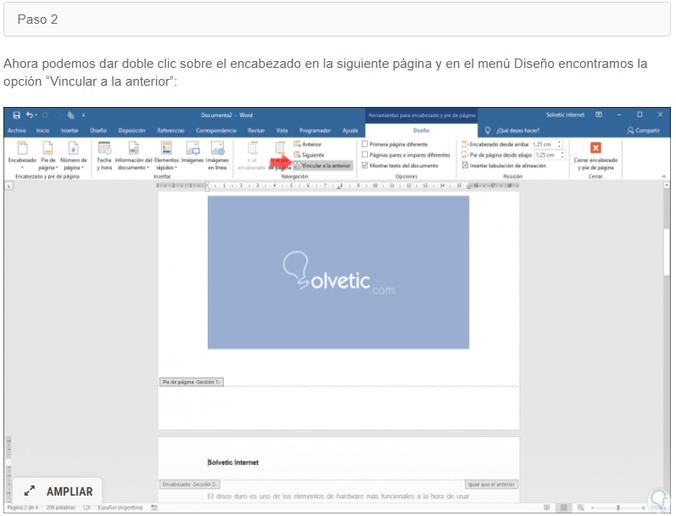Enable Primera página diferente checkbox
This screenshot has height=516, width=676.
coord(365,145)
